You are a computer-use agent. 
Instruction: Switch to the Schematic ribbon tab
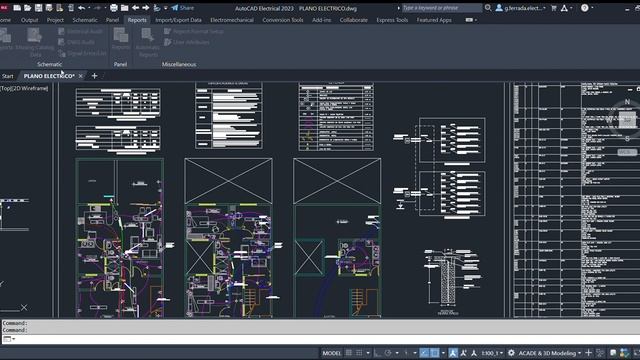click(85, 20)
